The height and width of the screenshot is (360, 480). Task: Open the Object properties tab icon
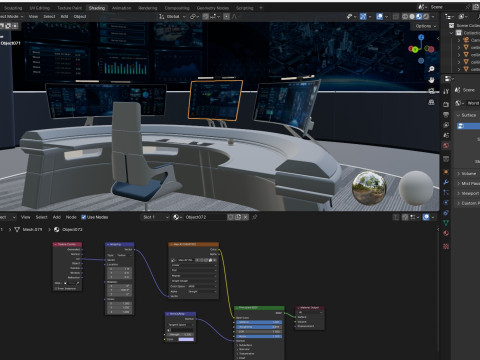point(446,172)
